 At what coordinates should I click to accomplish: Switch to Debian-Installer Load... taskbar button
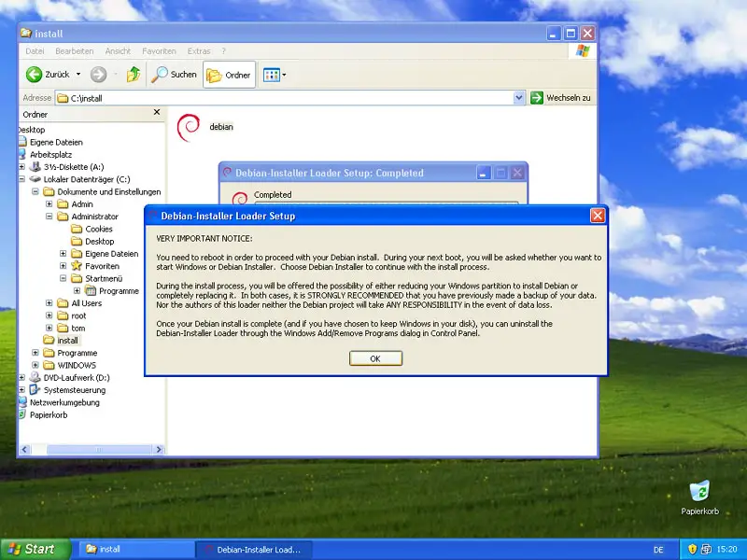pyautogui.click(x=254, y=550)
